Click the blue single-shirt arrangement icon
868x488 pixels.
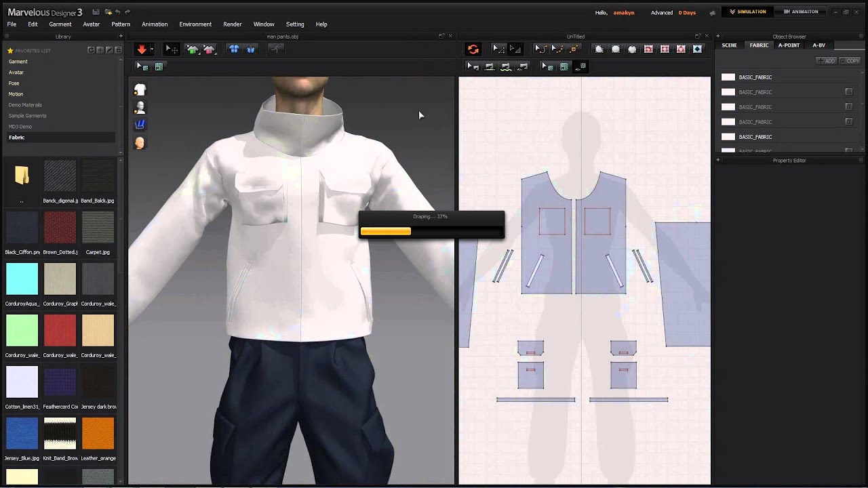coord(250,49)
